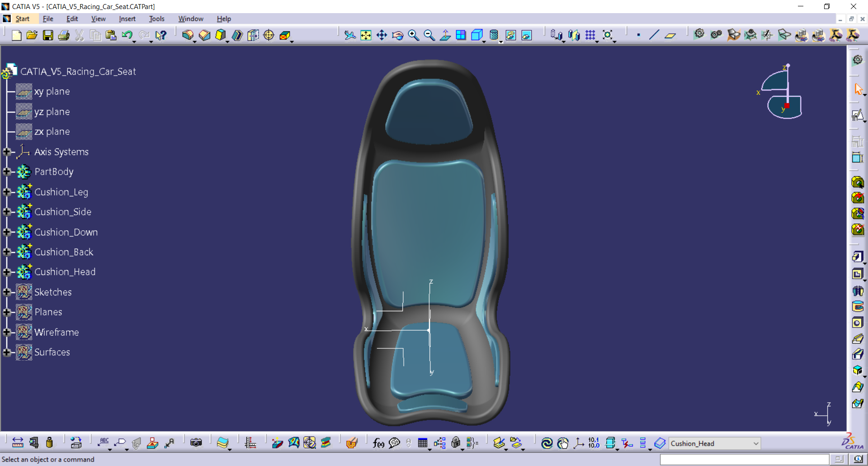This screenshot has height=466, width=868.
Task: Expand the Sketches node
Action: coord(7,292)
